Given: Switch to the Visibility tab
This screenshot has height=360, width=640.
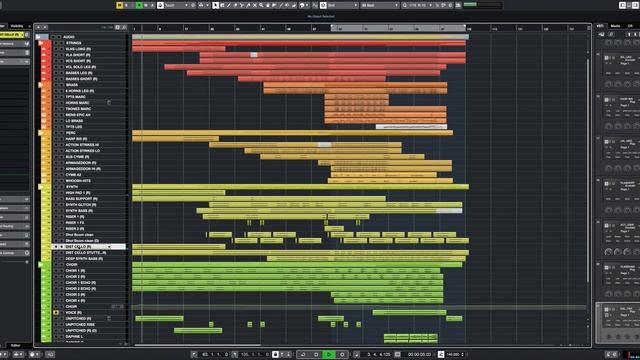Looking at the screenshot, I should tap(17, 26).
